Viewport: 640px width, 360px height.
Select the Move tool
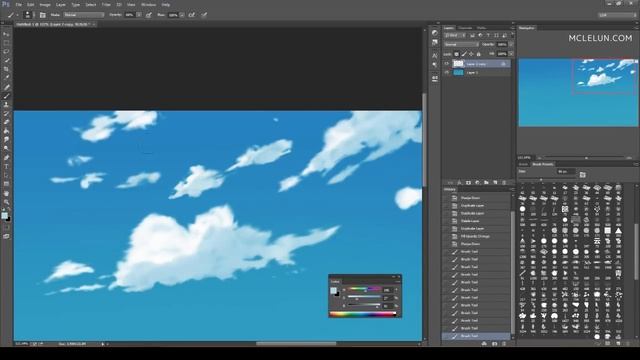pyautogui.click(x=6, y=34)
